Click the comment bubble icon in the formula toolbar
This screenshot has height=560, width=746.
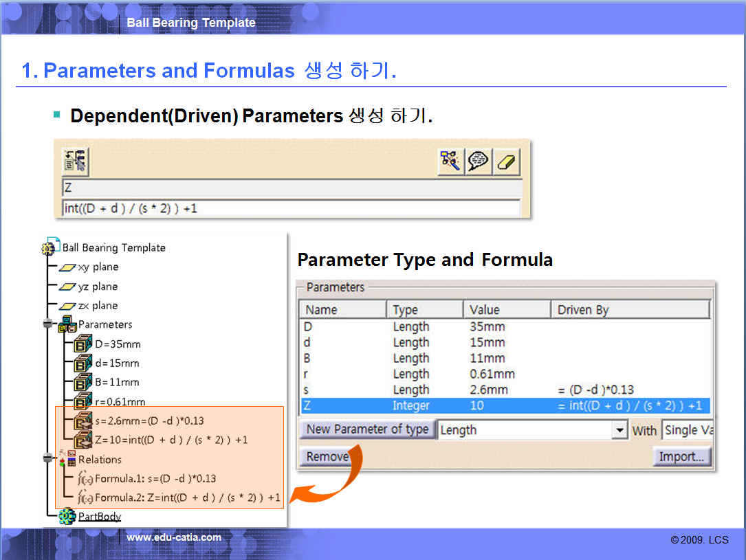point(479,162)
